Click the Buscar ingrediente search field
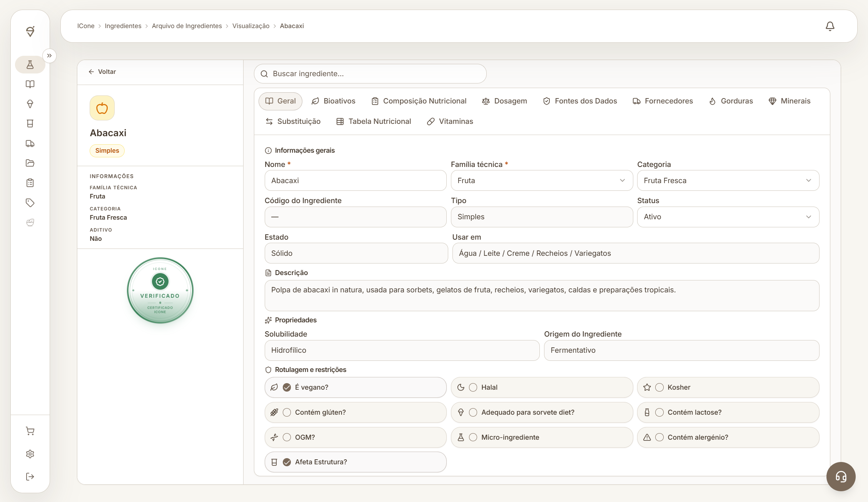This screenshot has height=502, width=868. pyautogui.click(x=370, y=73)
